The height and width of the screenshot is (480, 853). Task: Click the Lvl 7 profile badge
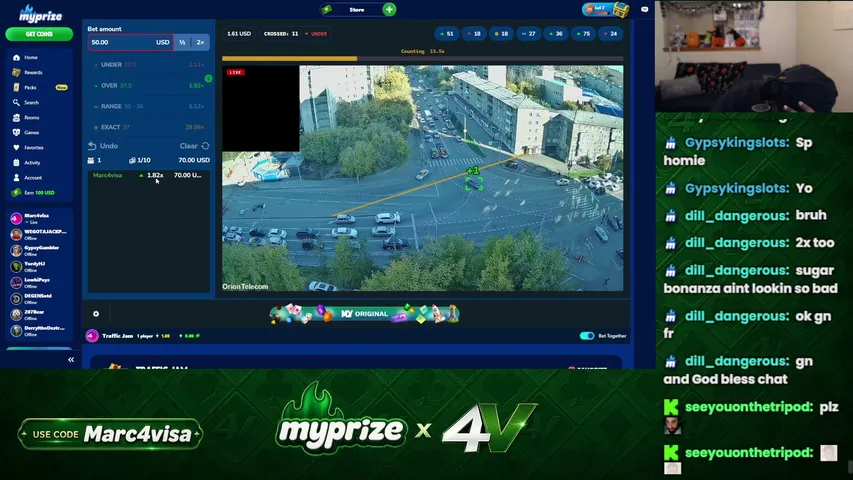[597, 9]
